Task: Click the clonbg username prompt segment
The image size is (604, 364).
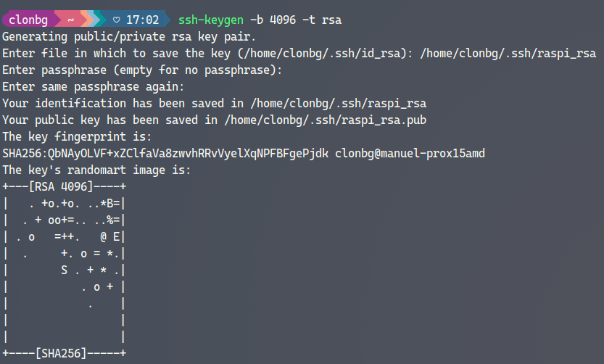Action: pyautogui.click(x=28, y=20)
